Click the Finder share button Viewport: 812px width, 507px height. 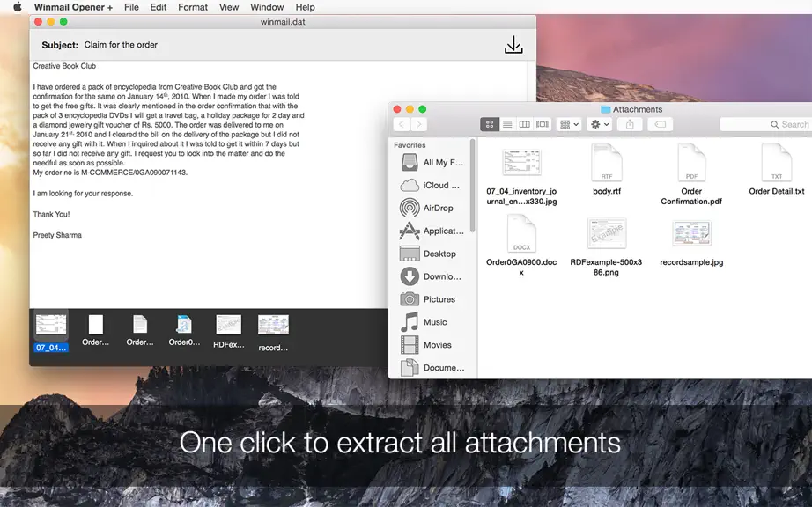pos(630,124)
